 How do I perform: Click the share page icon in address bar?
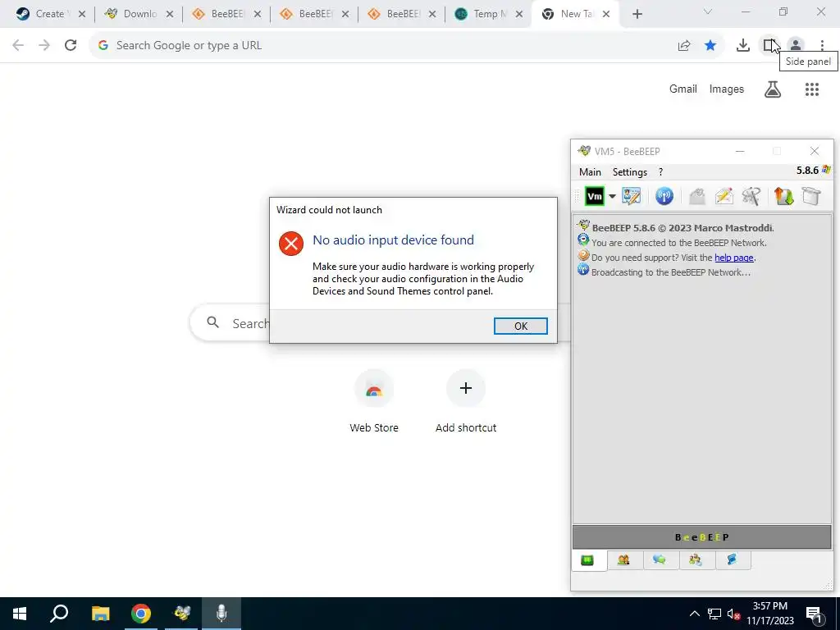(683, 46)
